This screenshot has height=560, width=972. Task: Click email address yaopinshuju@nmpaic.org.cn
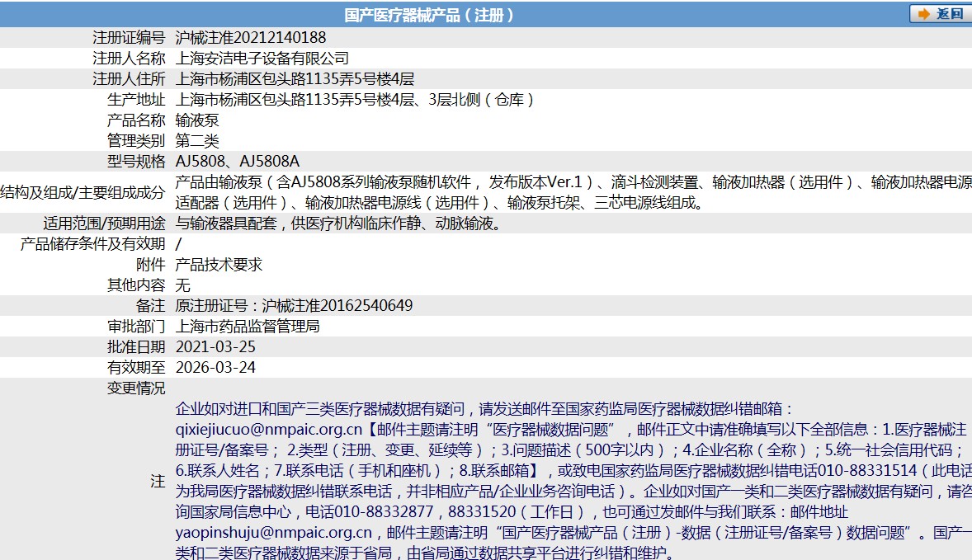click(x=273, y=533)
